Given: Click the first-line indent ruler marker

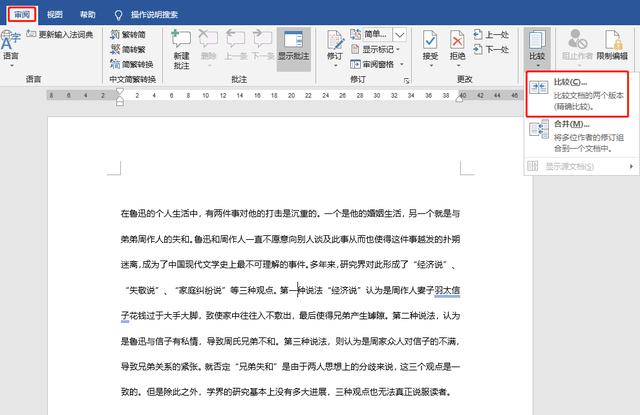Looking at the screenshot, I should (120, 91).
